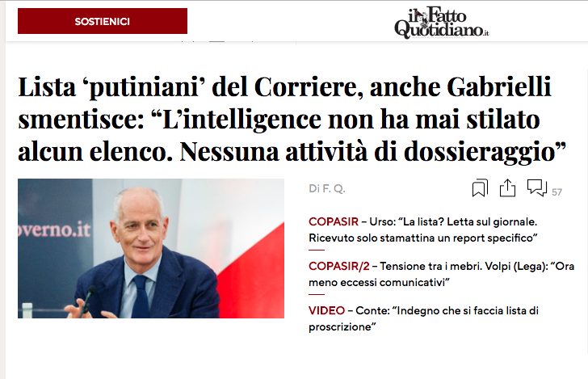This screenshot has height=379, width=588.
Task: Bookmark this article with the save icon
Action: (480, 188)
